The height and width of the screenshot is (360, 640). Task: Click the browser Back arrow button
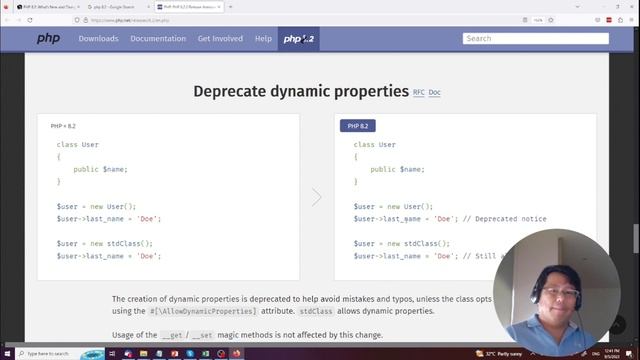[7, 20]
